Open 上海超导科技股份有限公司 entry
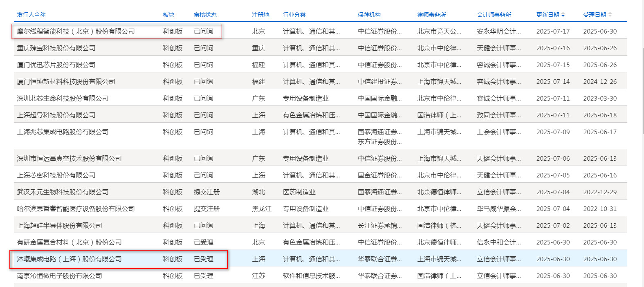The height and width of the screenshot is (287, 644). (56, 115)
